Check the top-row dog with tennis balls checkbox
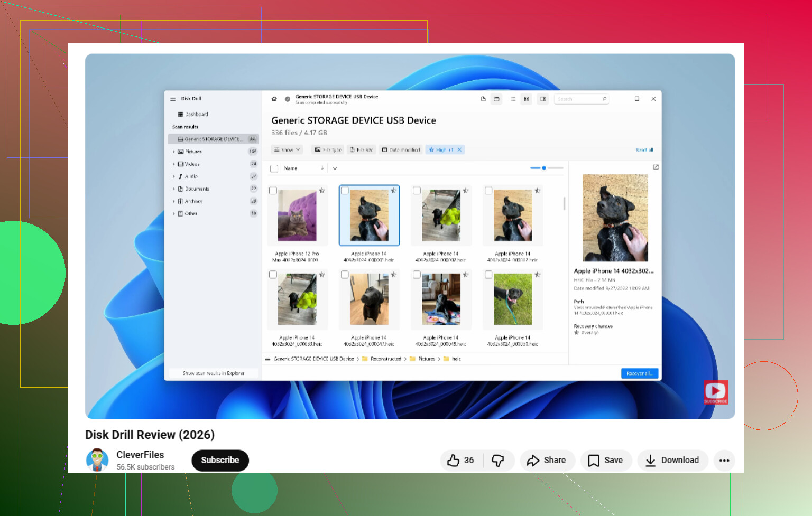812x516 pixels. click(x=417, y=191)
